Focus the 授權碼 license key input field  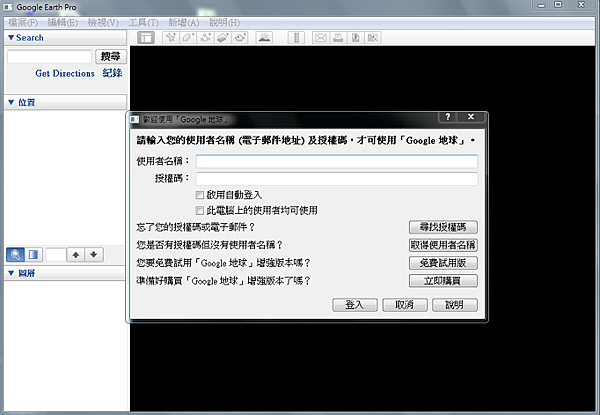point(337,179)
